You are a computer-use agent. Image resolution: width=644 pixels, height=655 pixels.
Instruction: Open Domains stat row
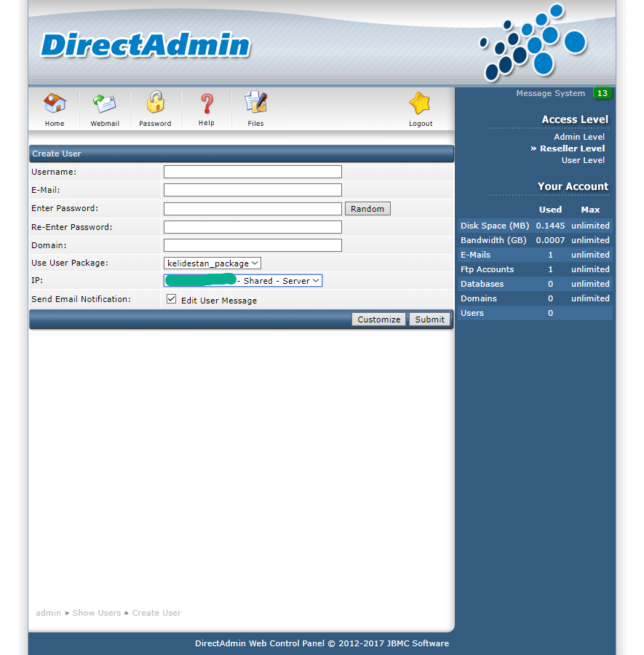[x=535, y=298]
